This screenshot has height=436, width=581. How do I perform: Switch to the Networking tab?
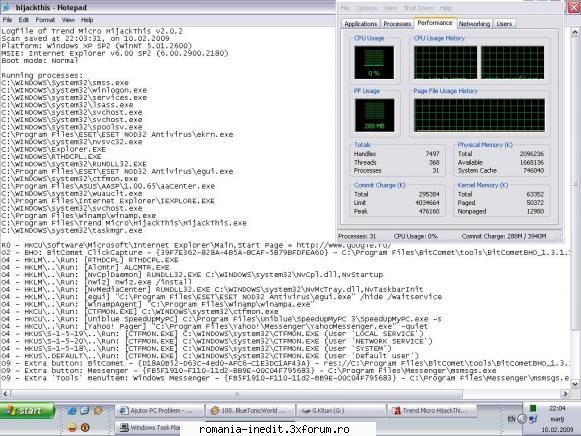click(x=474, y=24)
